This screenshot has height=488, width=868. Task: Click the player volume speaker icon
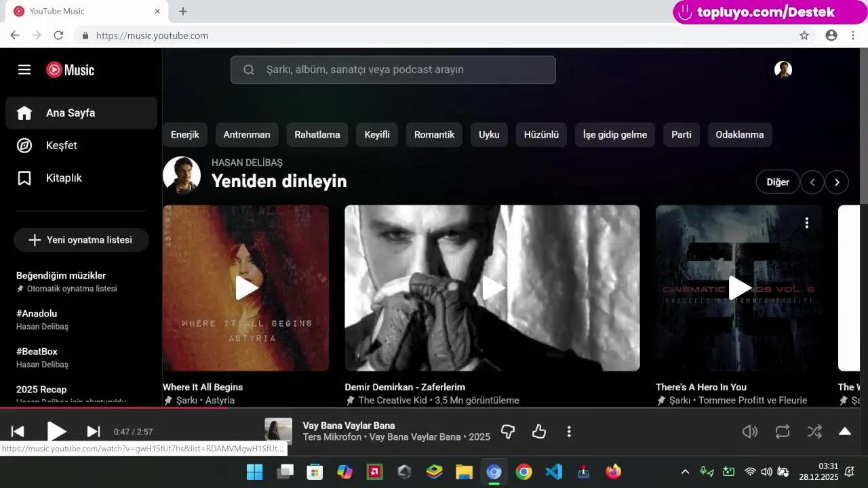pyautogui.click(x=749, y=432)
